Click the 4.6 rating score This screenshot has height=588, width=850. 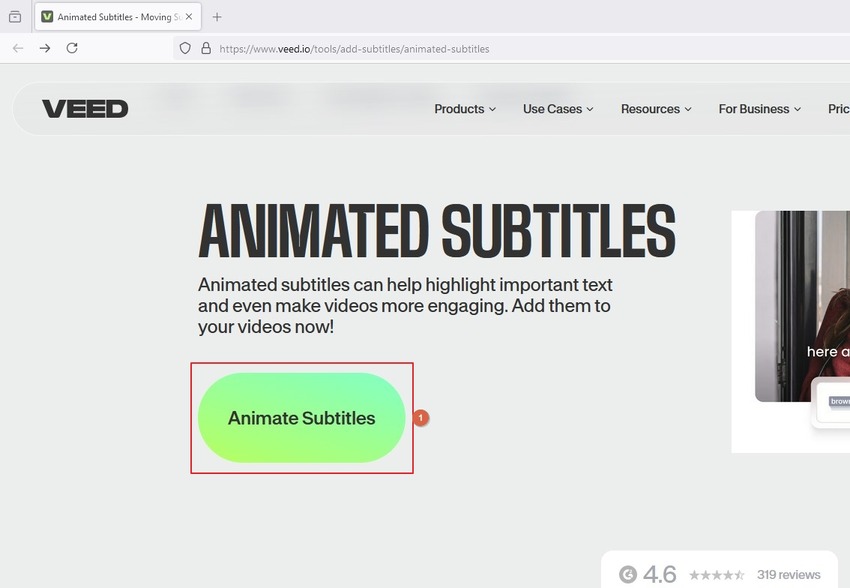click(660, 574)
